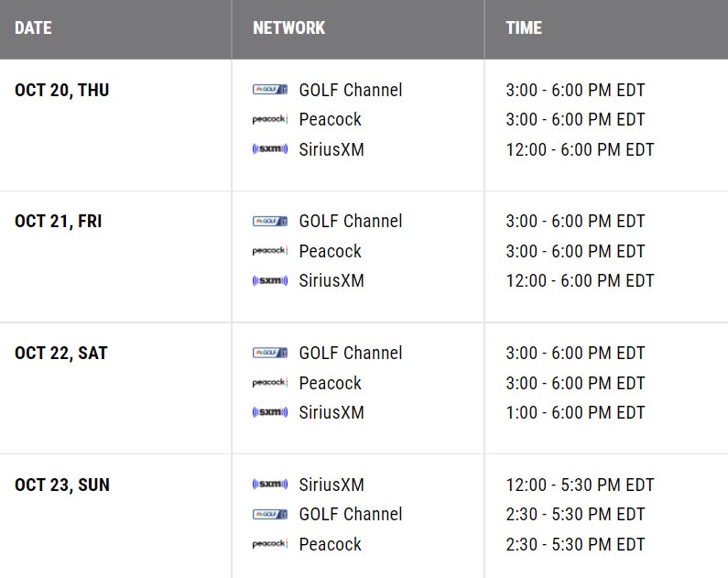This screenshot has height=578, width=728.
Task: Click the Peacock logo in Friday's row
Action: coord(270,251)
